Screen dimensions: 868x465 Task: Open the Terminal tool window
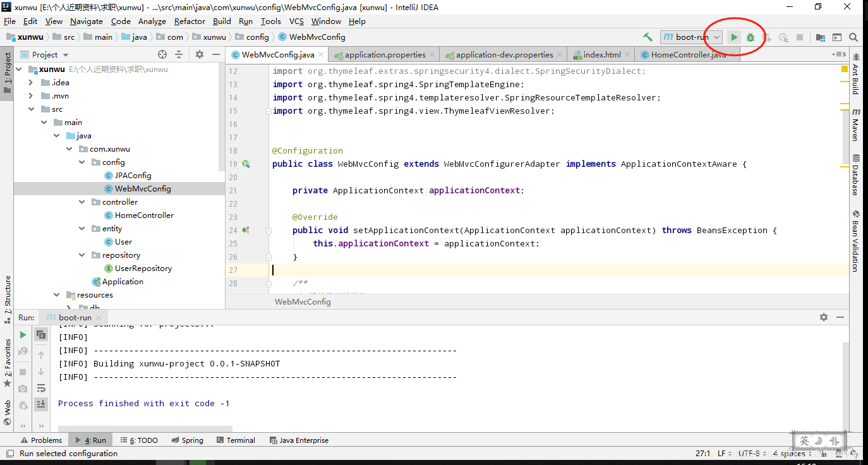pyautogui.click(x=236, y=440)
